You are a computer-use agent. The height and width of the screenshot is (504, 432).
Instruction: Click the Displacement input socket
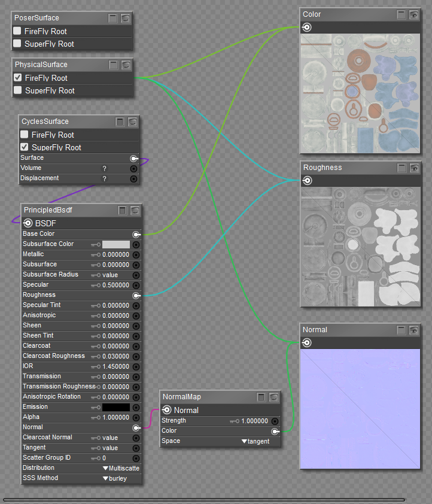(x=134, y=179)
